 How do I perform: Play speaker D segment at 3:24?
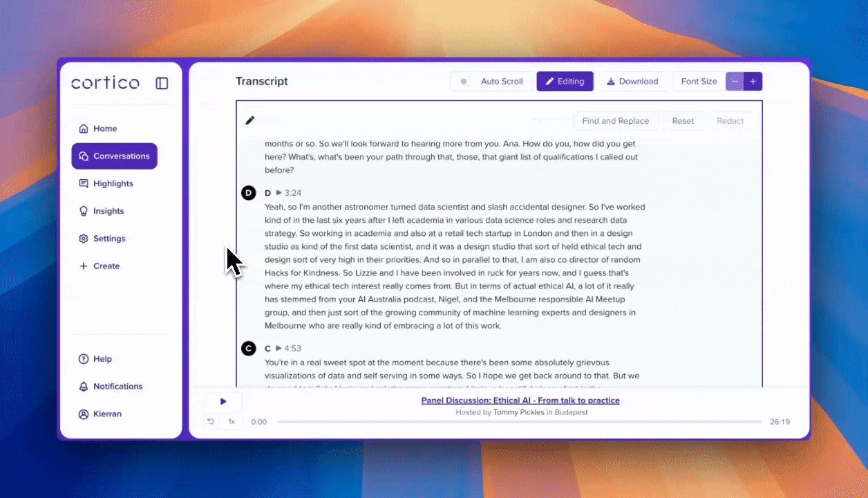279,193
